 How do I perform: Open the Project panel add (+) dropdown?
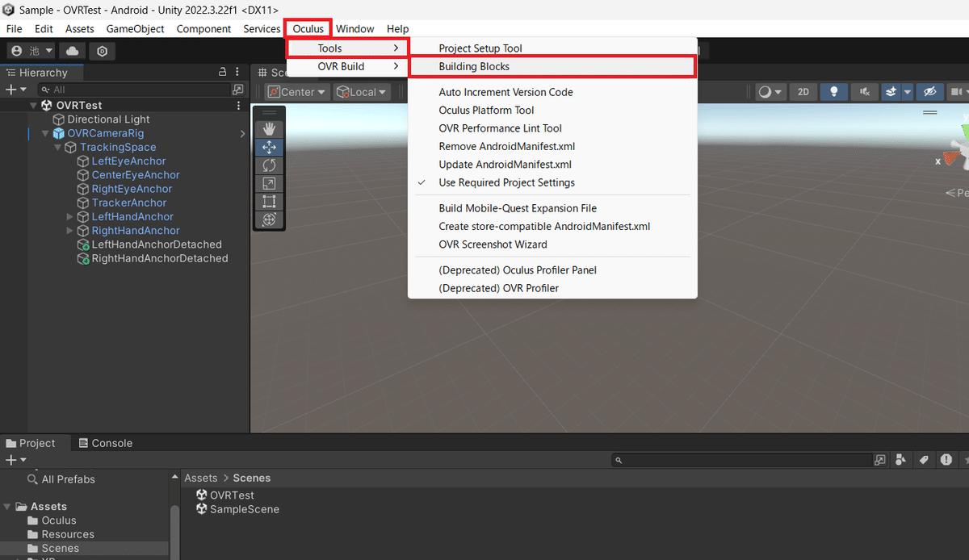16,460
